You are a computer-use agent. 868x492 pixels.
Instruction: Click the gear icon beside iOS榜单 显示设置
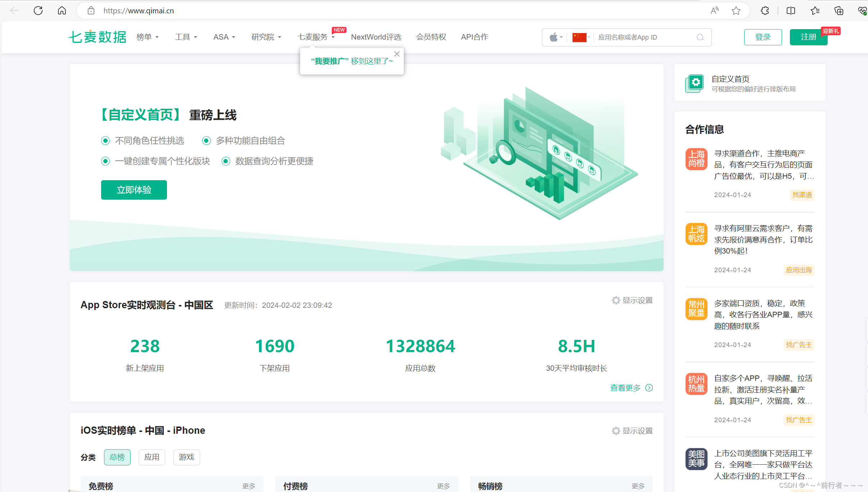pyautogui.click(x=616, y=431)
